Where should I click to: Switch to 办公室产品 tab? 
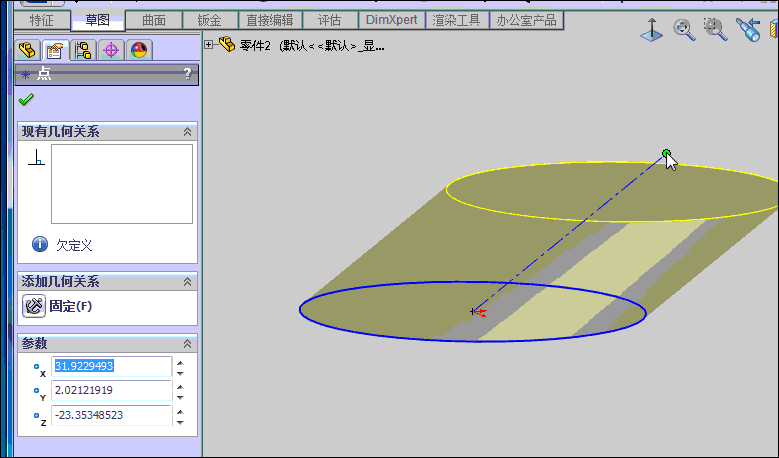tap(526, 20)
